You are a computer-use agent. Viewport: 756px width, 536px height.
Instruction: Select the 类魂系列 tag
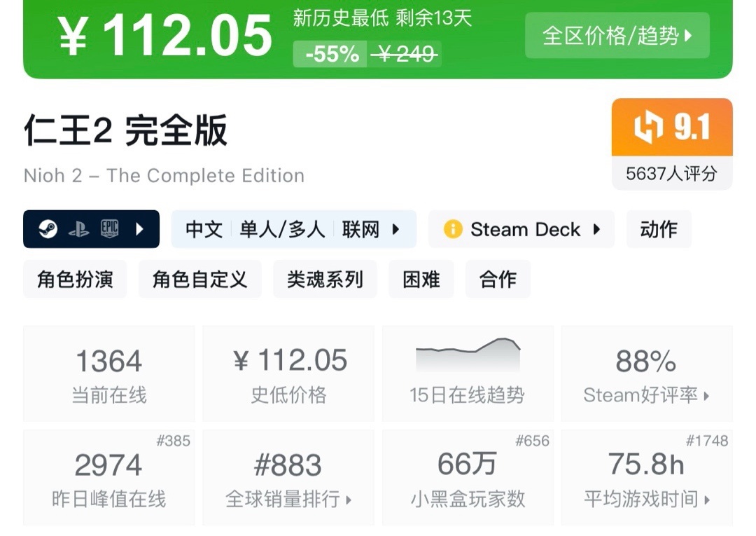pos(325,278)
